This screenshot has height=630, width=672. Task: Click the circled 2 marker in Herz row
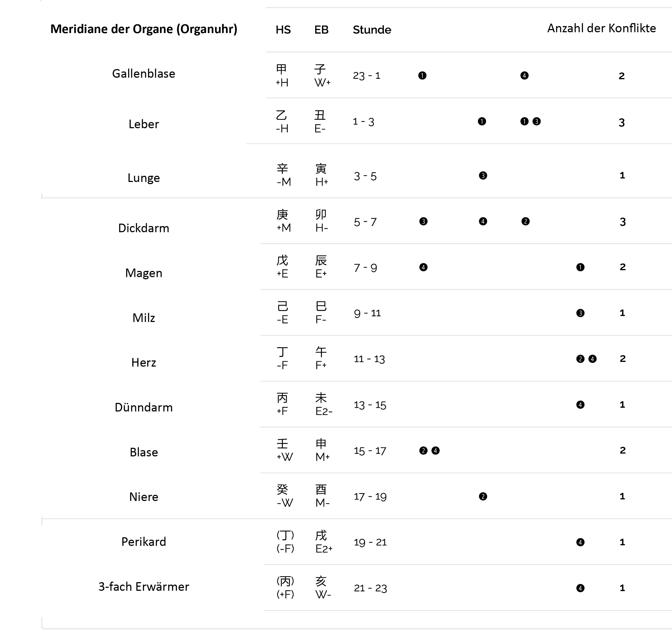[x=580, y=359]
